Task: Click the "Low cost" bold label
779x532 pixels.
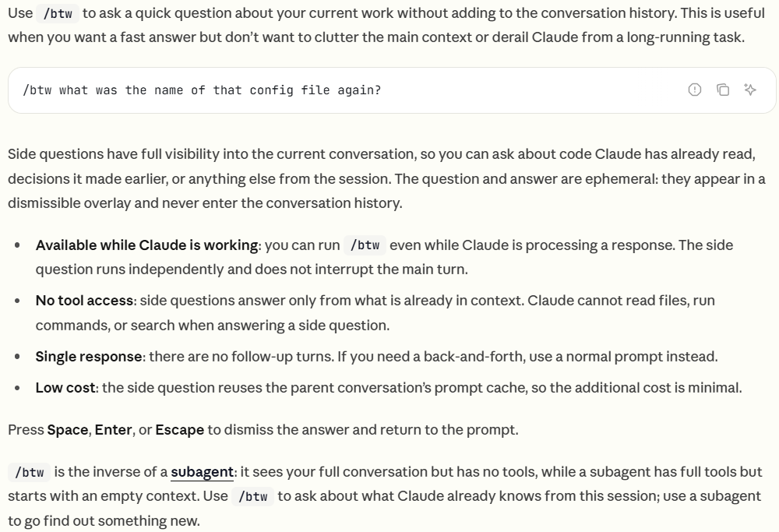Action: pos(65,388)
